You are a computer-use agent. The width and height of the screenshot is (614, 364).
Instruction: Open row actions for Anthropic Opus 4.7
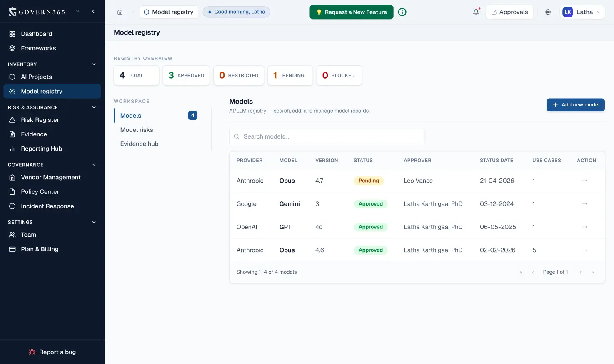584,181
